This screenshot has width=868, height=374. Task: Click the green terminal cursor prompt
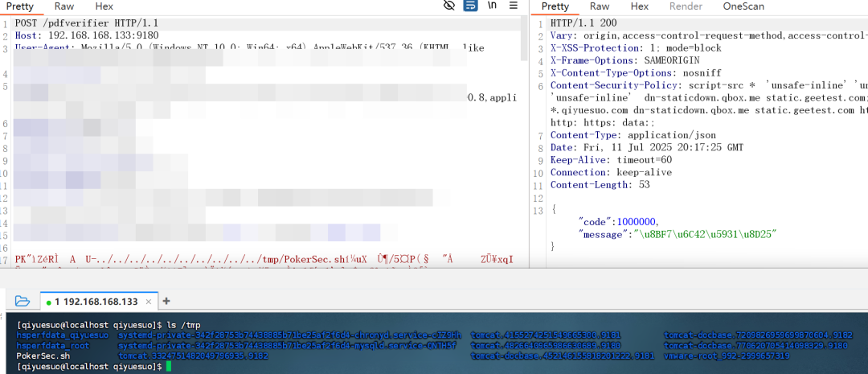pos(168,366)
